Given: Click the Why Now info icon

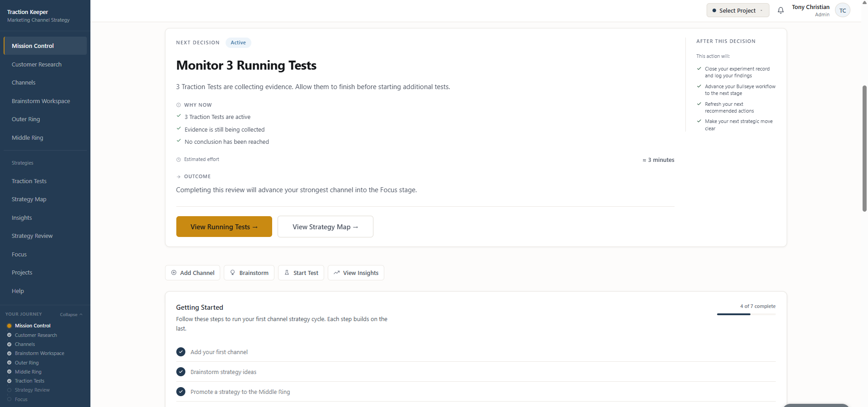Looking at the screenshot, I should 179,105.
